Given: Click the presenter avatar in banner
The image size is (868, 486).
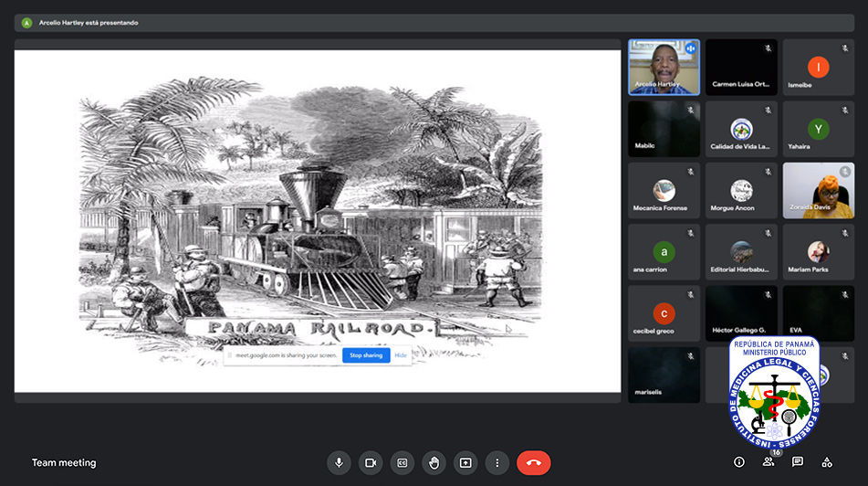Looking at the screenshot, I should click(26, 23).
